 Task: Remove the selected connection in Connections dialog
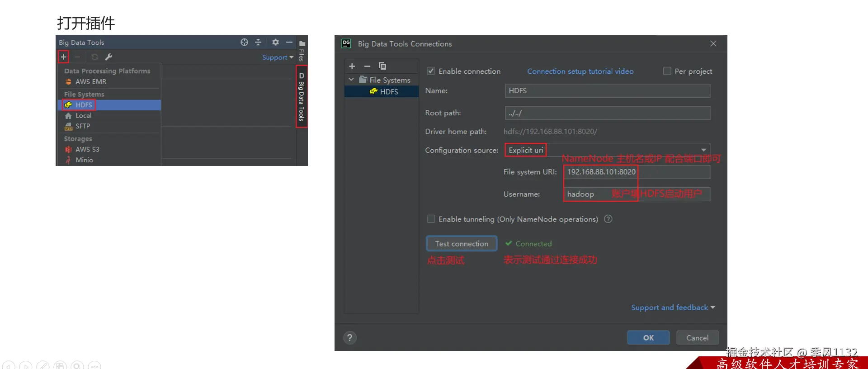pos(367,66)
